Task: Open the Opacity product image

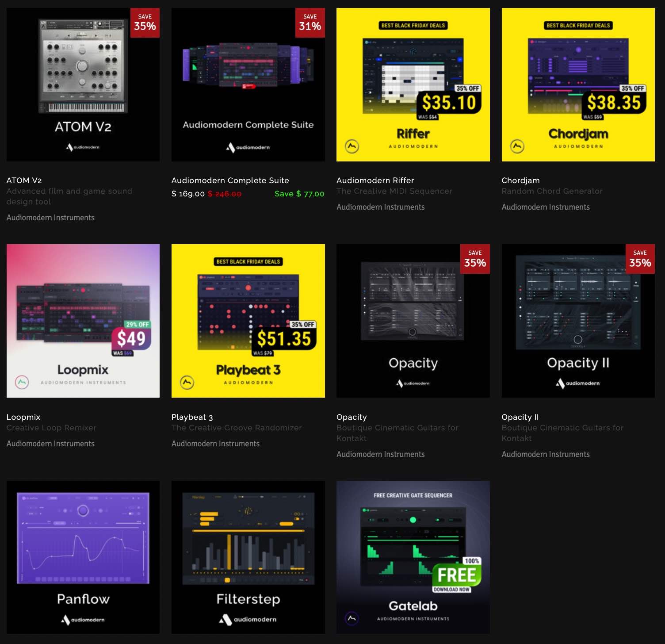Action: click(x=413, y=321)
